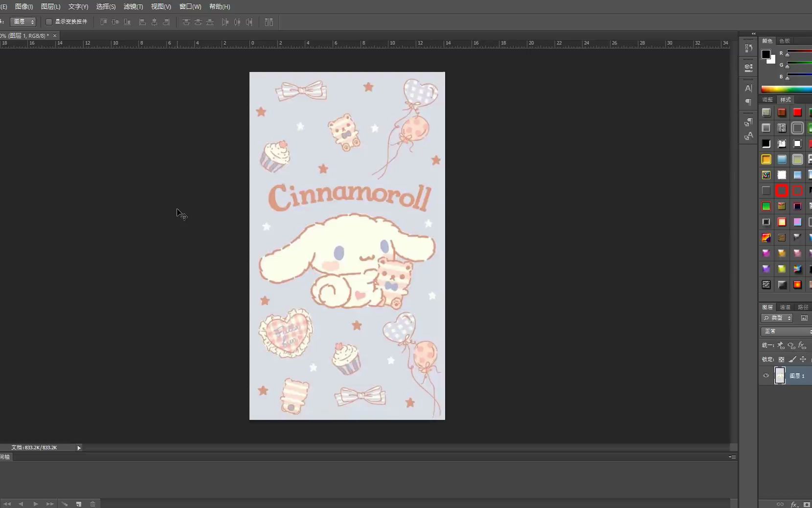Click the foreground color black swatch
Screen dimensions: 812x508
click(766, 54)
